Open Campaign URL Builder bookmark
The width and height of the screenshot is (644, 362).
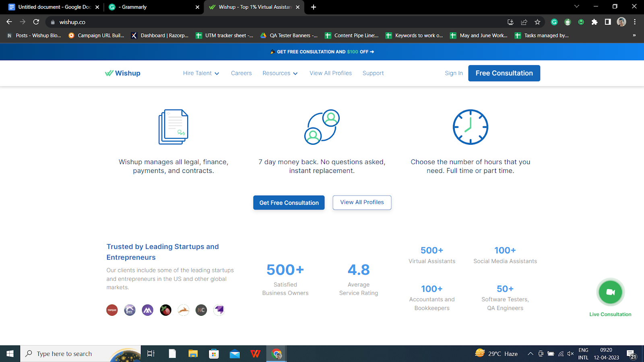[x=96, y=35]
